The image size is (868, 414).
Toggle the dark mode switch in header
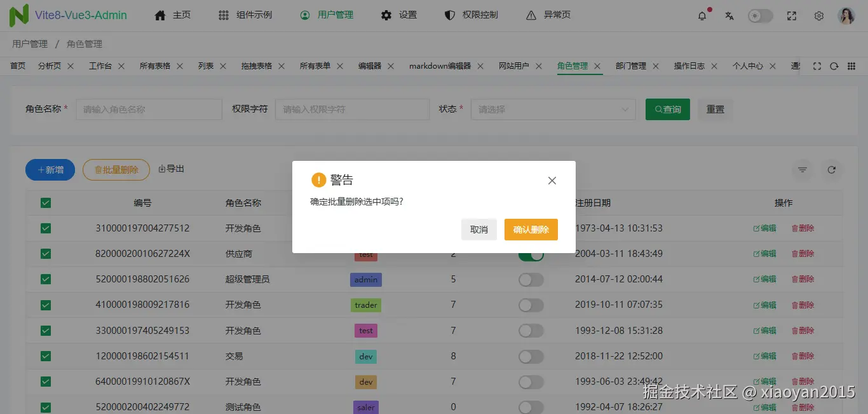760,16
